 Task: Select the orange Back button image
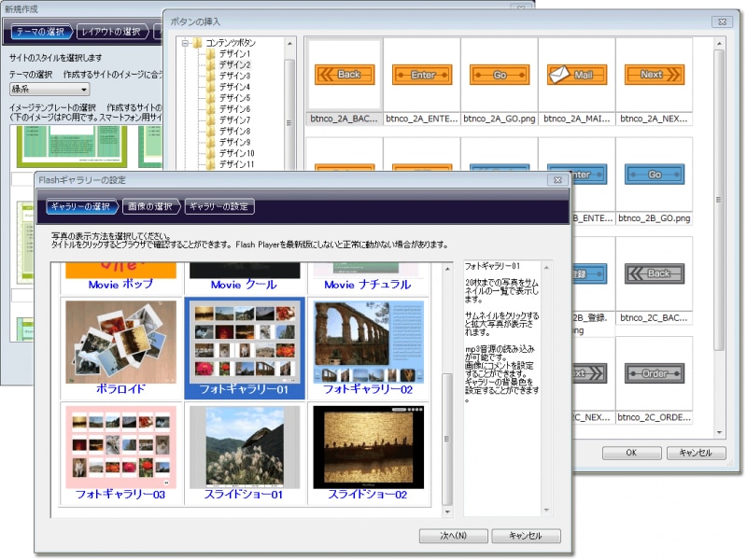coord(345,75)
